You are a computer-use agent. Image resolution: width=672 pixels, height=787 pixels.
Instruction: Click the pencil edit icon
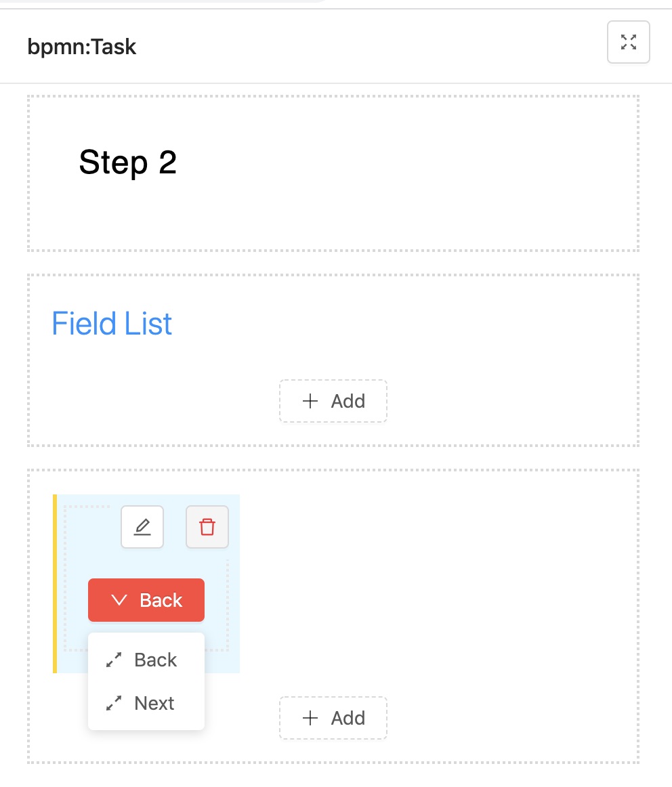142,527
